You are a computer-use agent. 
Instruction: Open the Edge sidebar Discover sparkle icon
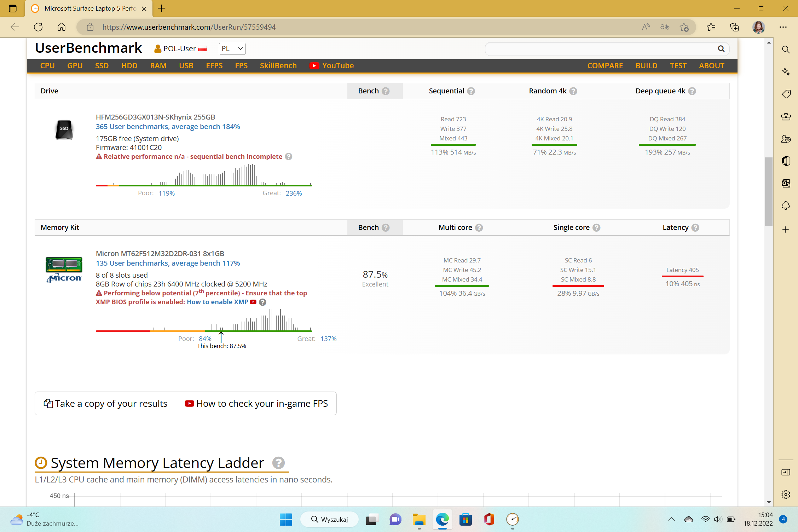click(x=786, y=72)
